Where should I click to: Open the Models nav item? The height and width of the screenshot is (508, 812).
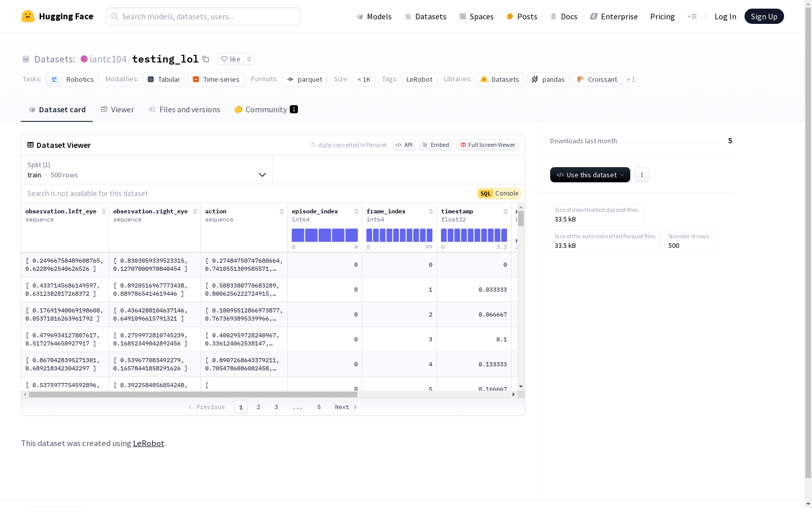point(374,16)
